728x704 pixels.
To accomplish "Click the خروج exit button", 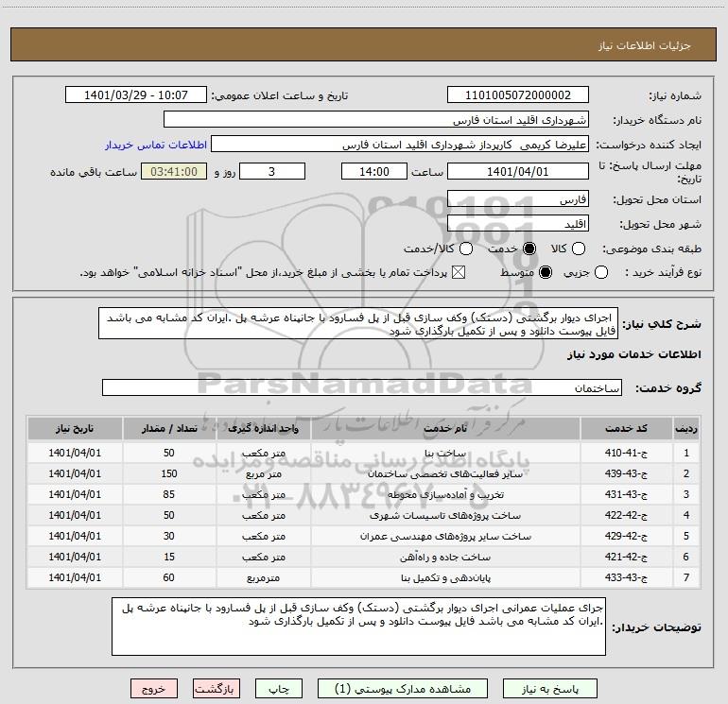I will (x=154, y=689).
